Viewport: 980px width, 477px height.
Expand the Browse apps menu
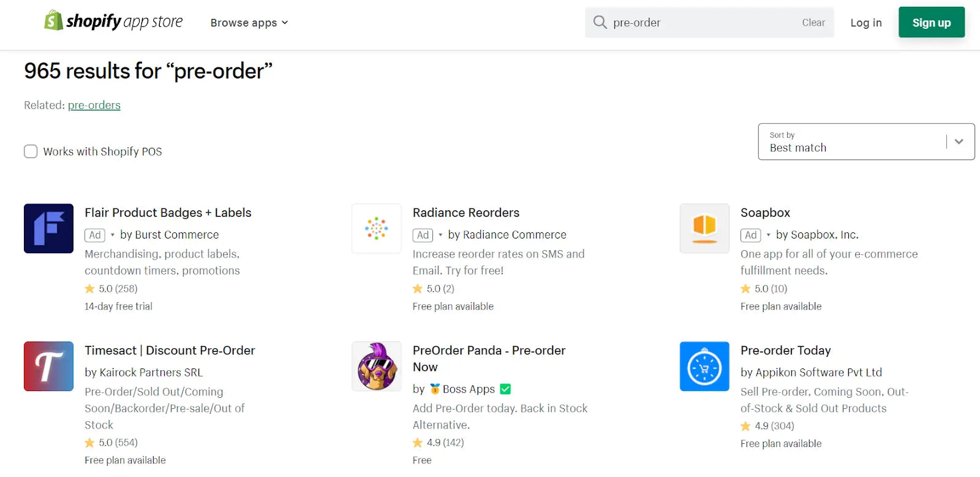point(249,23)
